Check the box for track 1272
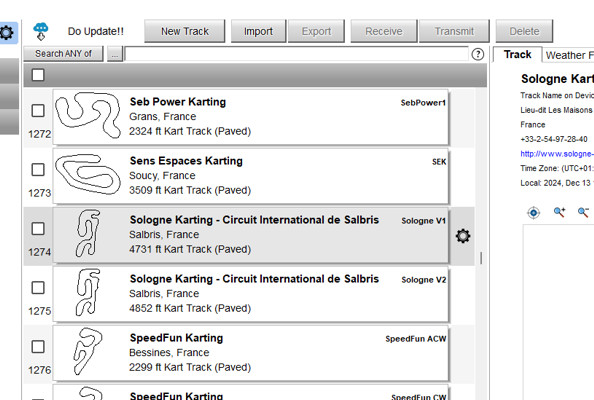594x400 pixels. [x=38, y=111]
